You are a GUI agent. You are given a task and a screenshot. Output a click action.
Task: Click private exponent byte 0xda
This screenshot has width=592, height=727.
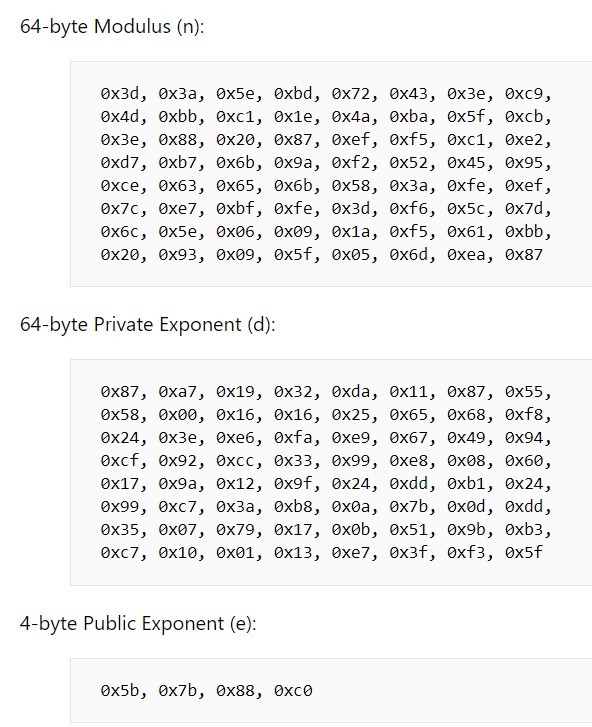[x=351, y=392]
